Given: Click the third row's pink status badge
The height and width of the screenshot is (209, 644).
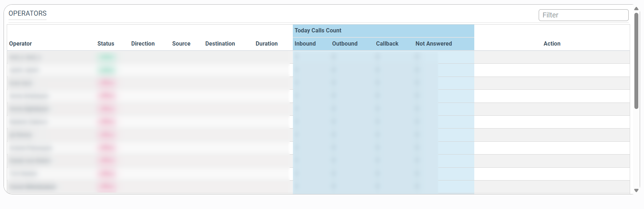Looking at the screenshot, I should 107,83.
